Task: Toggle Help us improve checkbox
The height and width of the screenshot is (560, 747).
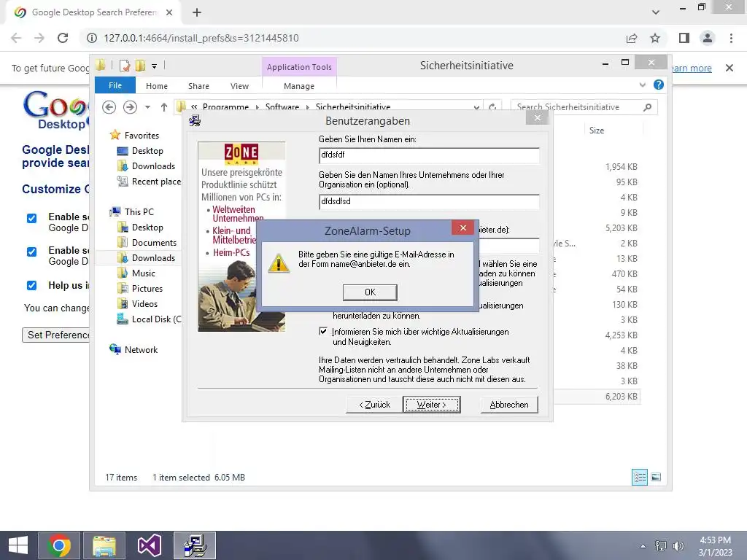Action: point(31,285)
